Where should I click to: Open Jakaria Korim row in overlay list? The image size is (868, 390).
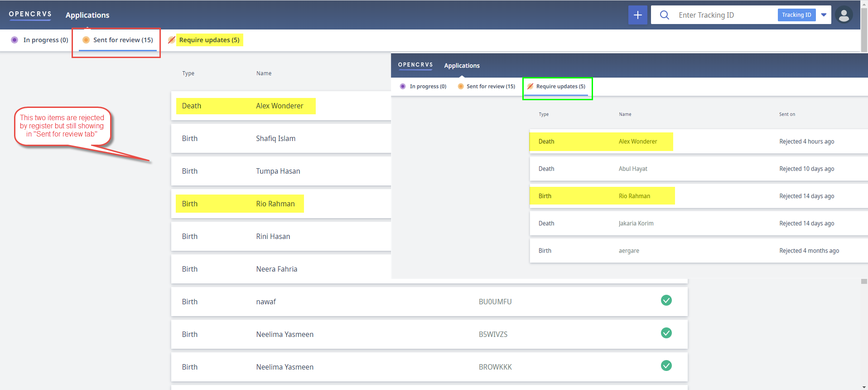699,223
